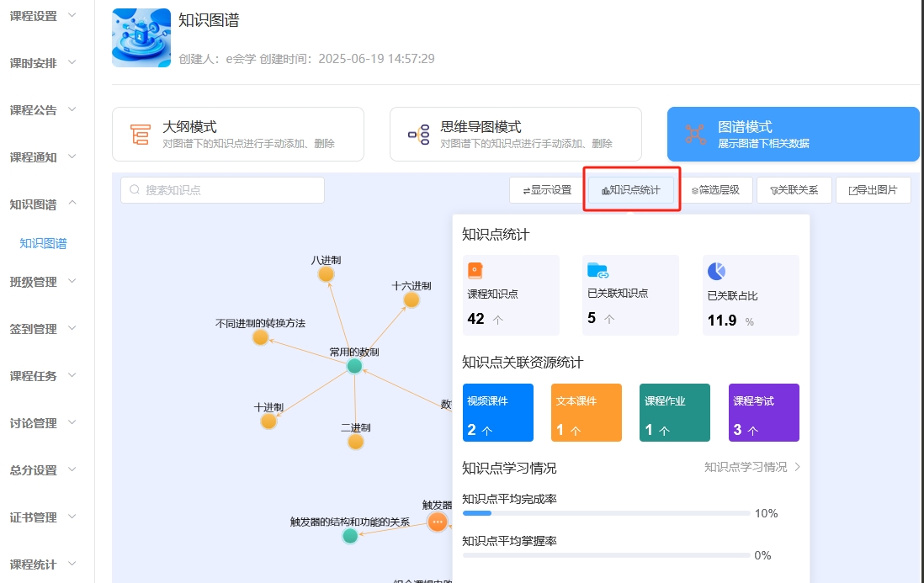Click the knowledge graph course thumbnail image

point(141,38)
